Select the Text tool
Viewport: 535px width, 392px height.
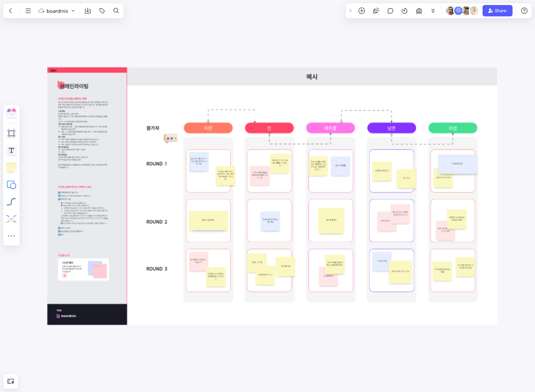(11, 150)
